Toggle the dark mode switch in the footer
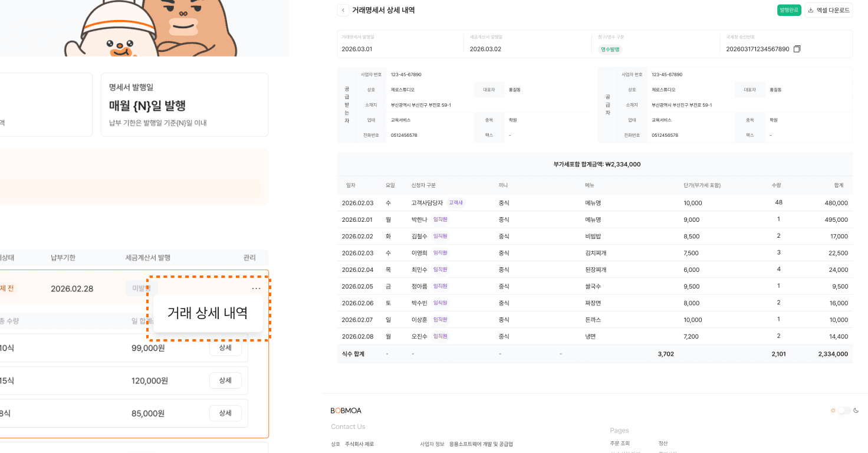This screenshot has width=868, height=453. pyautogui.click(x=844, y=411)
